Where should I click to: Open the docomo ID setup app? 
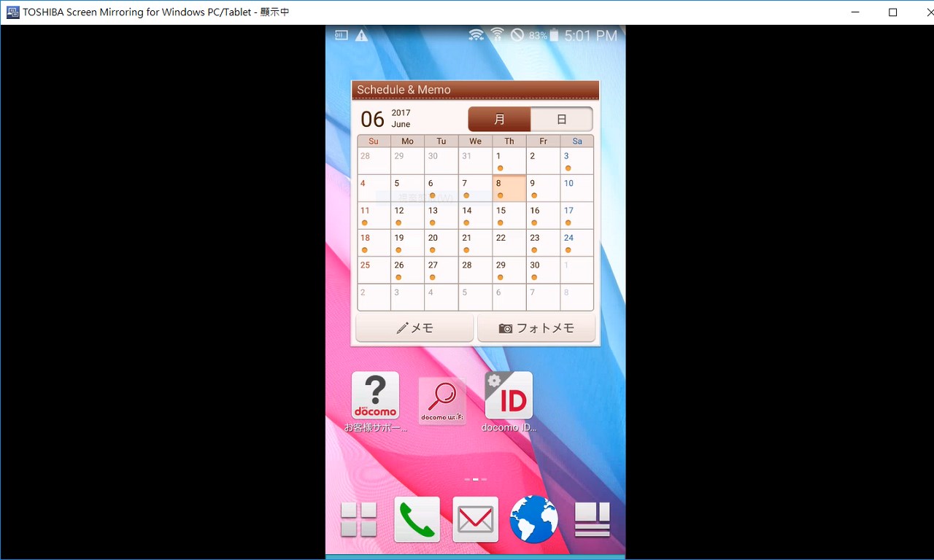point(509,394)
